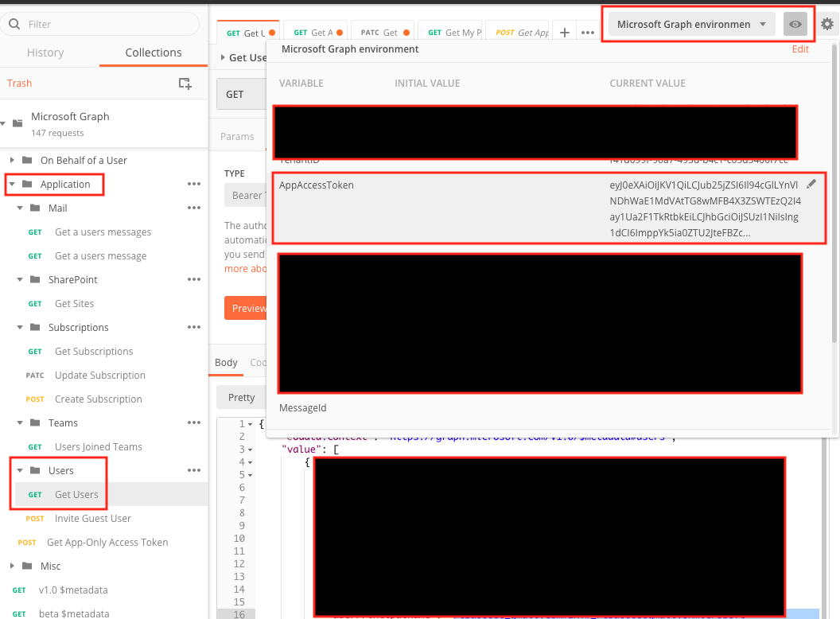Select GET Get My P request tab
The image size is (840, 619).
pyautogui.click(x=450, y=33)
